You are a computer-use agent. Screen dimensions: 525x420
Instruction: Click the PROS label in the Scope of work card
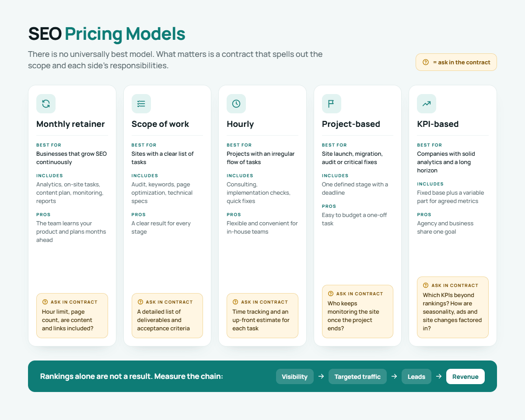tap(139, 214)
